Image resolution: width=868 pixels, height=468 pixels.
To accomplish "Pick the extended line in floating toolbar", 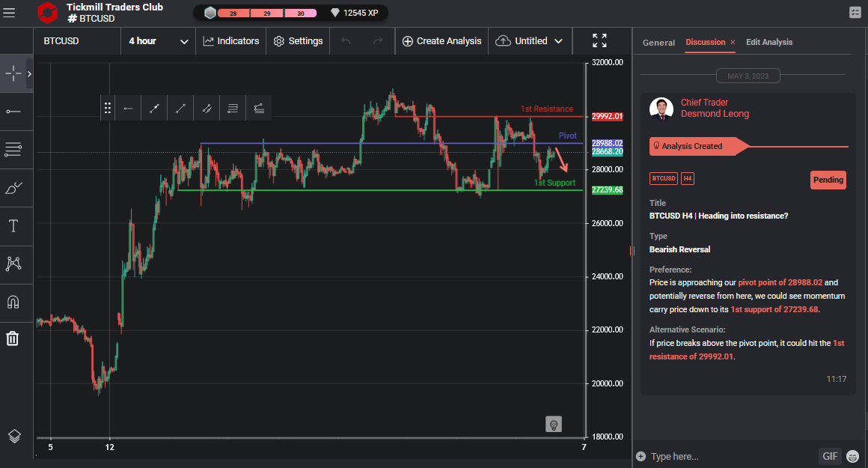I will pyautogui.click(x=207, y=108).
